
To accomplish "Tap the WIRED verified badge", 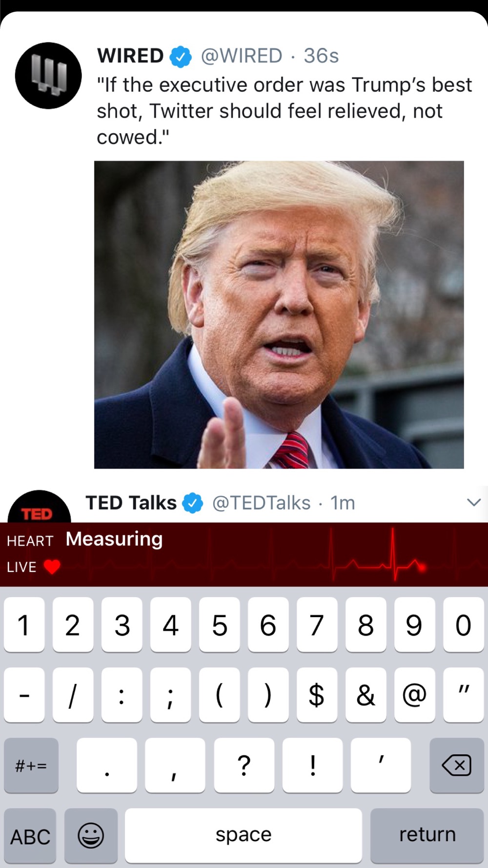I will pos(181,57).
